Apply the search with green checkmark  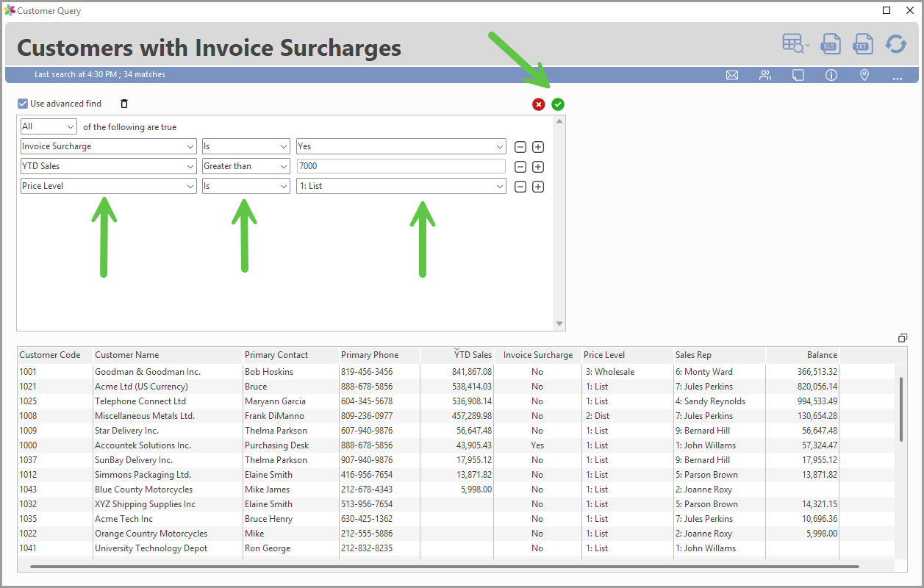(x=558, y=104)
